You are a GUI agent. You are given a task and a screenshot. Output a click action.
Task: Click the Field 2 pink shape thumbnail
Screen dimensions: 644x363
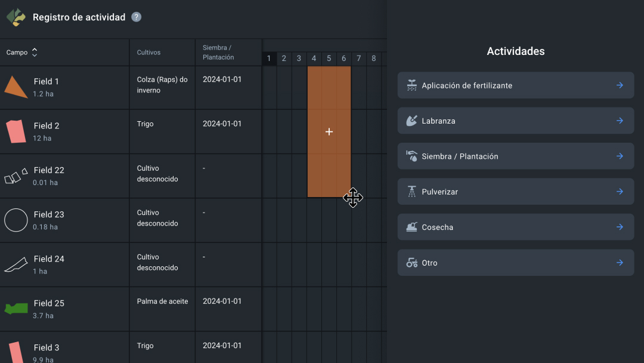pos(16,131)
